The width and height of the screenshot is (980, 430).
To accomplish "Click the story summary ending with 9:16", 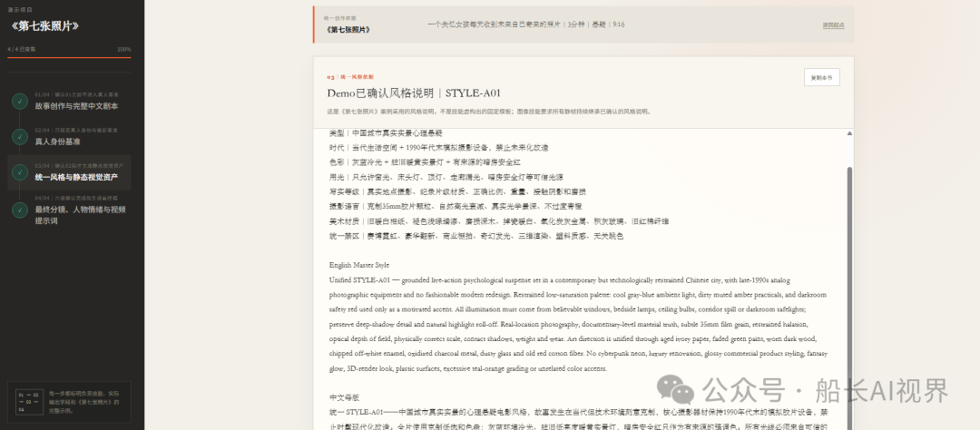I will (525, 24).
